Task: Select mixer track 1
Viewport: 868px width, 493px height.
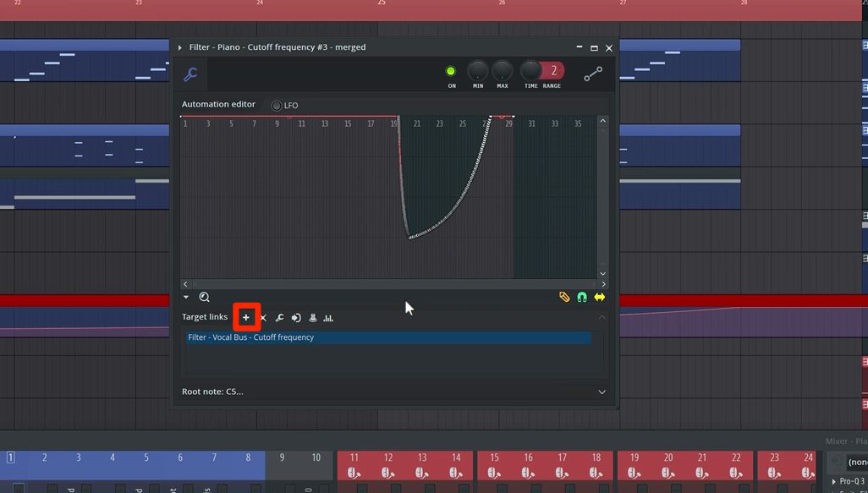Action: [x=10, y=457]
